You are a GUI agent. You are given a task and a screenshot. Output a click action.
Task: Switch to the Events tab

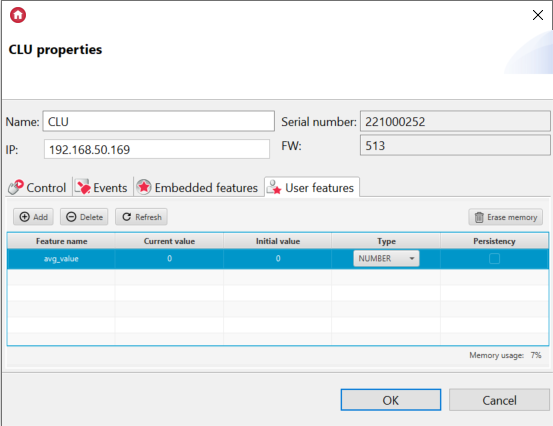tap(102, 187)
